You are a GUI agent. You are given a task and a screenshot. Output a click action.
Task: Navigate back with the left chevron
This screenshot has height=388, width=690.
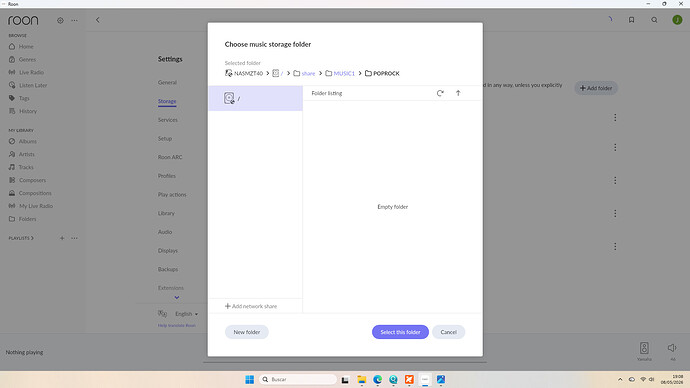coord(98,20)
